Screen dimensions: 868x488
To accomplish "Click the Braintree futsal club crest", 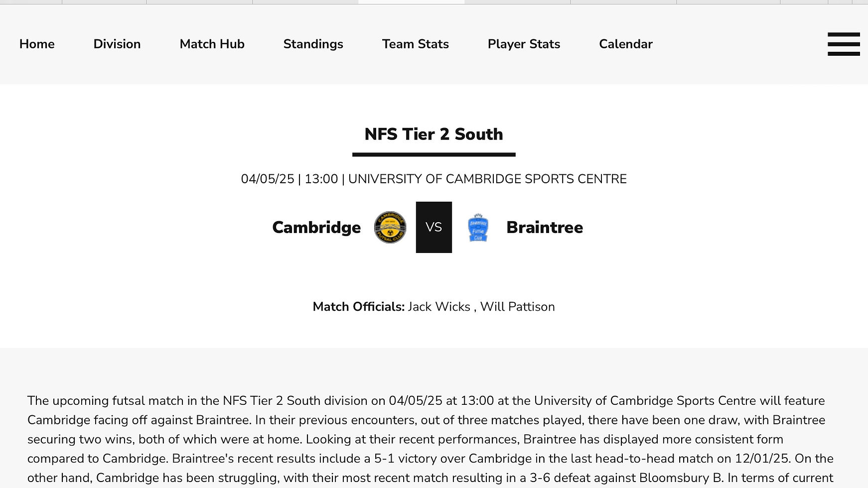I will tap(478, 228).
